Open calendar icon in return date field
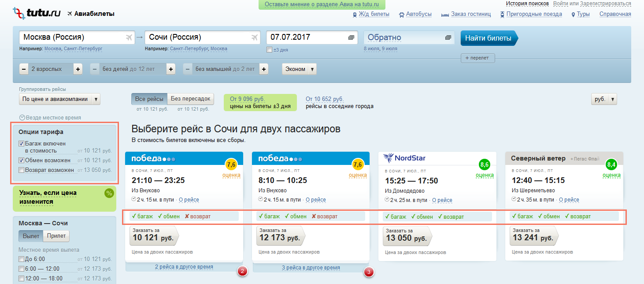Viewport: 644px width, 284px height. click(x=448, y=37)
